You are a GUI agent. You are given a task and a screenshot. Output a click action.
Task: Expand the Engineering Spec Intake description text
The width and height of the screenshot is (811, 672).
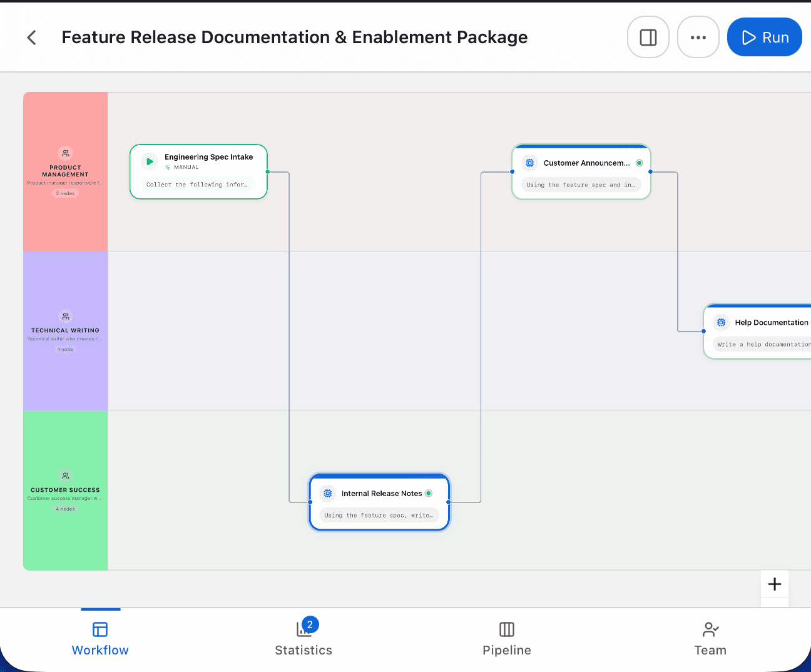[198, 184]
